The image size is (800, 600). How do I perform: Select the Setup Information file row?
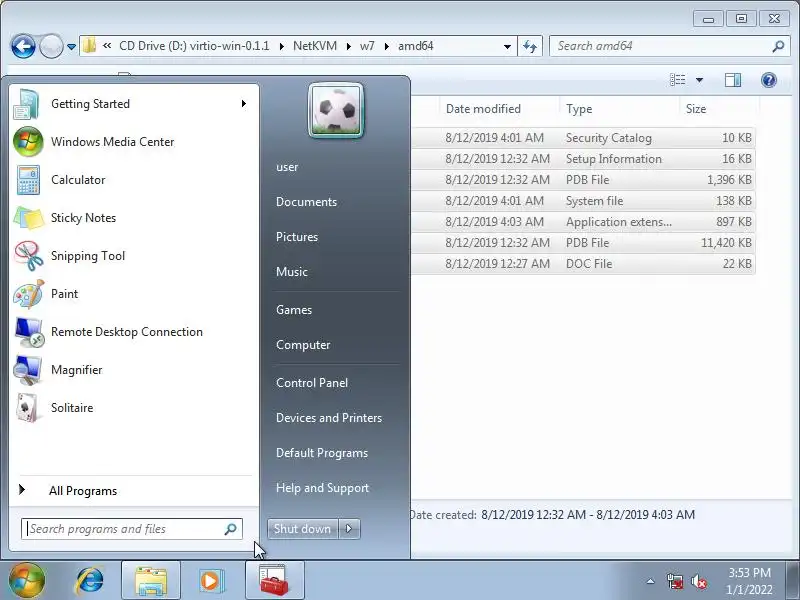[x=583, y=159]
